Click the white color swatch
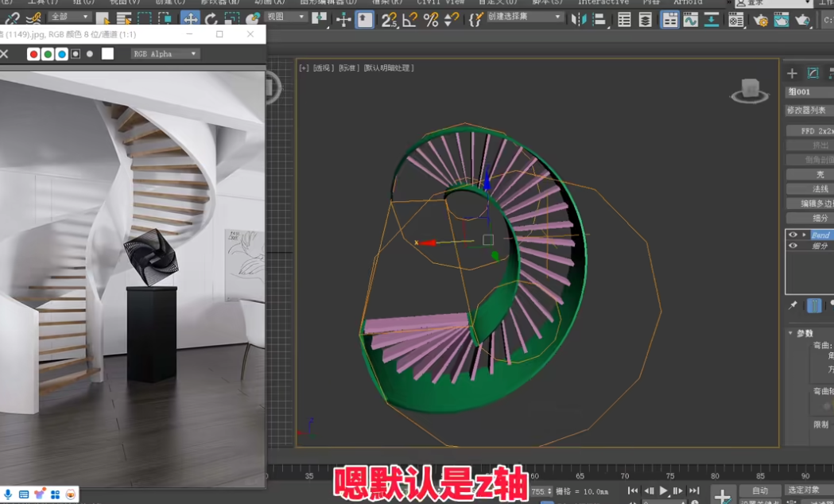The image size is (834, 504). click(x=107, y=54)
